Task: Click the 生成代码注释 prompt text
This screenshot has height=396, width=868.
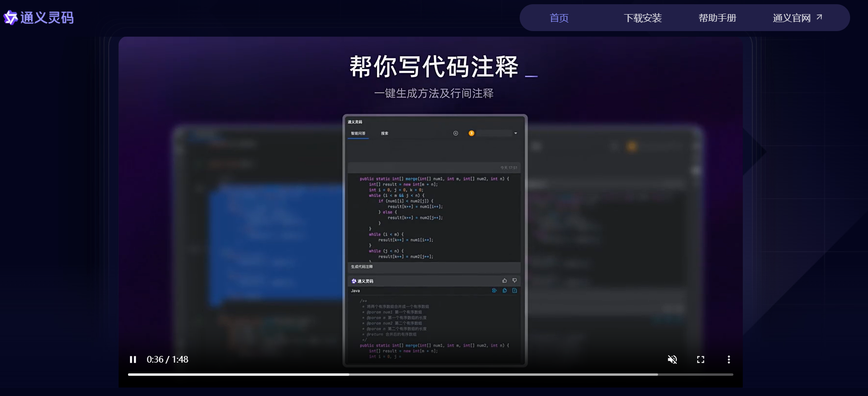Action: coord(362,267)
